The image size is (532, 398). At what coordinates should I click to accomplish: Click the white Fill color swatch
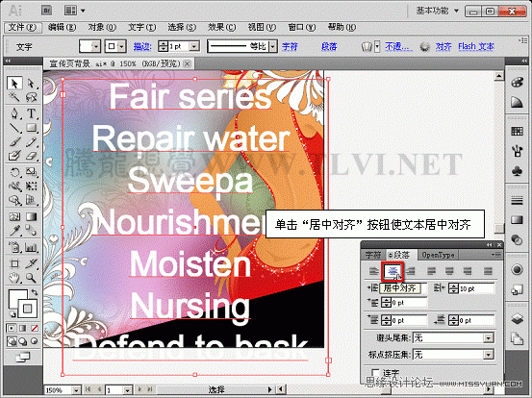tap(16, 298)
